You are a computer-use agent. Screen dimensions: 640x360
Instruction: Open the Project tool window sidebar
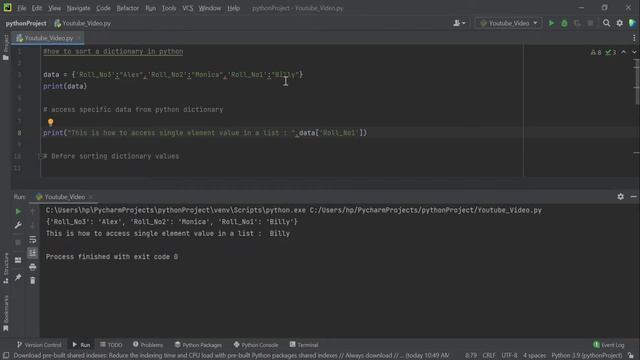point(5,48)
